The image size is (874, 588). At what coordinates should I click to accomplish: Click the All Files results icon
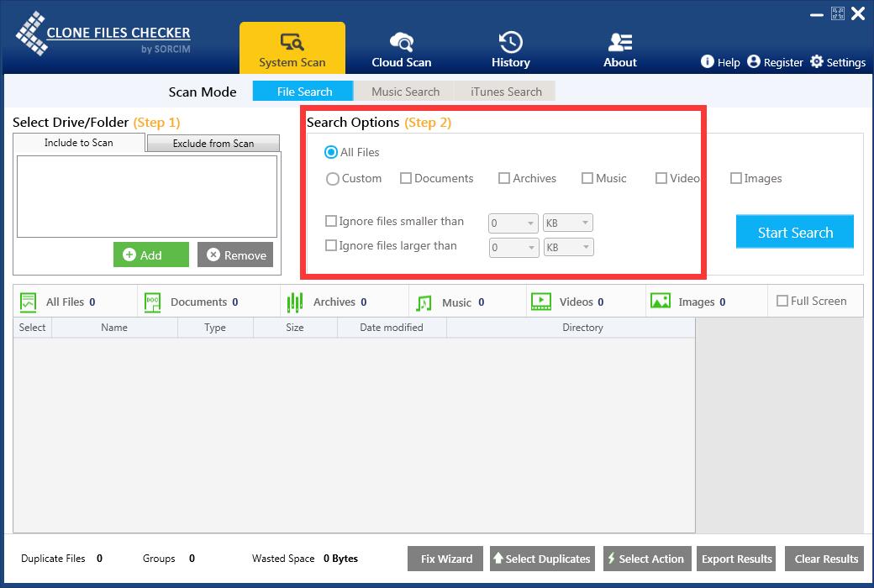(28, 302)
